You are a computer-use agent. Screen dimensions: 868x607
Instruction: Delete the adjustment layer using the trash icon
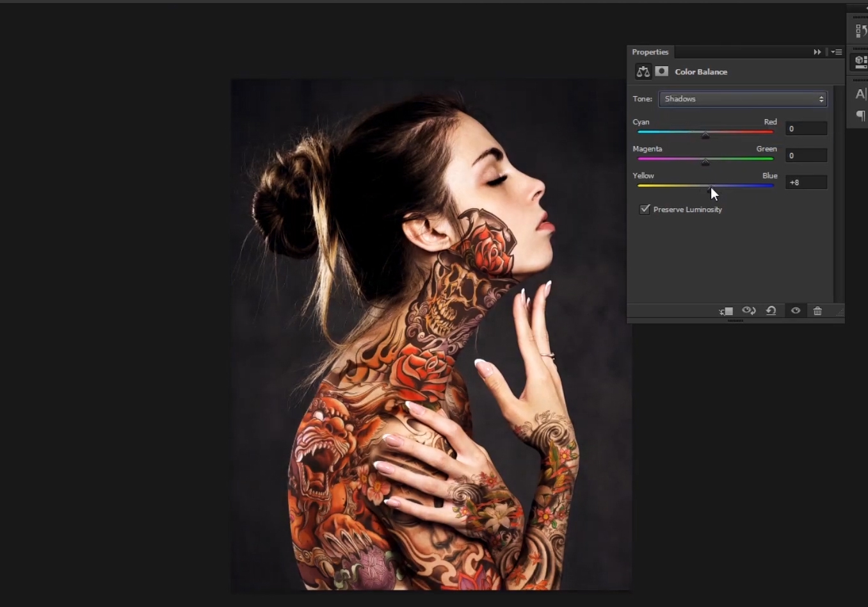pos(817,311)
